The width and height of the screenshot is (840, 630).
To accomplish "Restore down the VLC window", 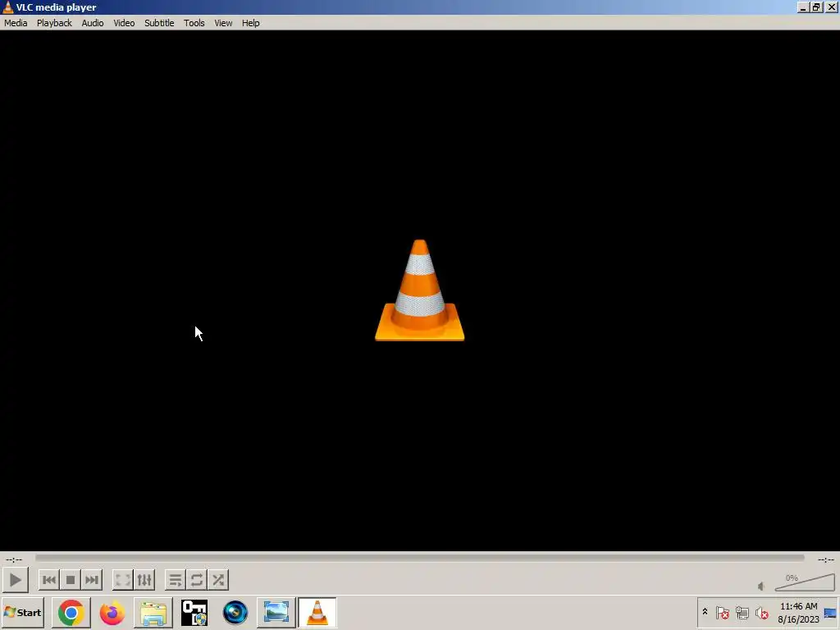I will 816,7.
